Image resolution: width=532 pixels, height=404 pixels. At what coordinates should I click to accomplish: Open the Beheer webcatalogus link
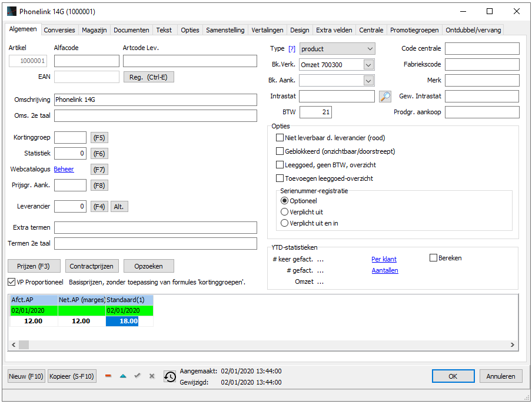coord(64,169)
